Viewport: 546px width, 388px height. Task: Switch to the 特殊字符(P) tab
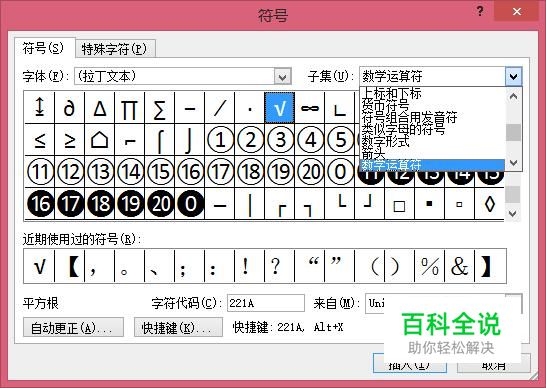[x=115, y=49]
